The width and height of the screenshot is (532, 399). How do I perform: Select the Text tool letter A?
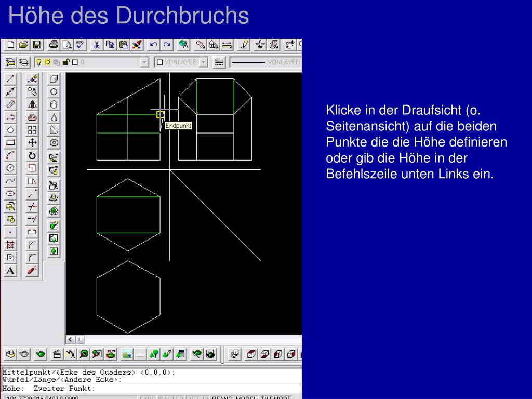tap(10, 270)
